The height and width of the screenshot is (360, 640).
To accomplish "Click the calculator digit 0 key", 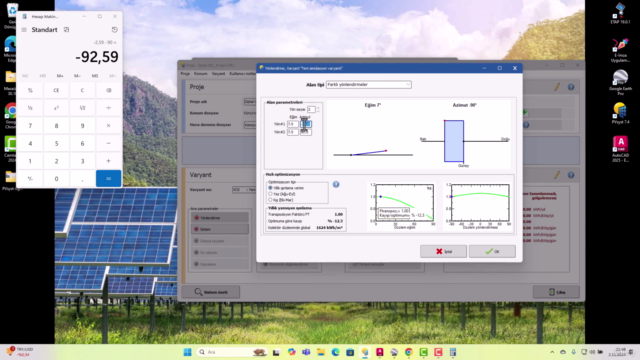I will [x=56, y=178].
